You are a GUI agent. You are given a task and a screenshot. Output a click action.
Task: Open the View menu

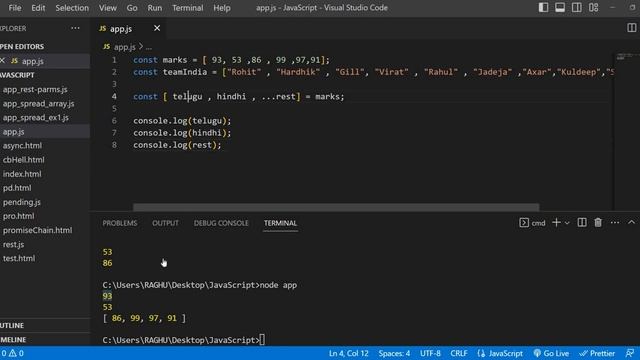click(107, 8)
